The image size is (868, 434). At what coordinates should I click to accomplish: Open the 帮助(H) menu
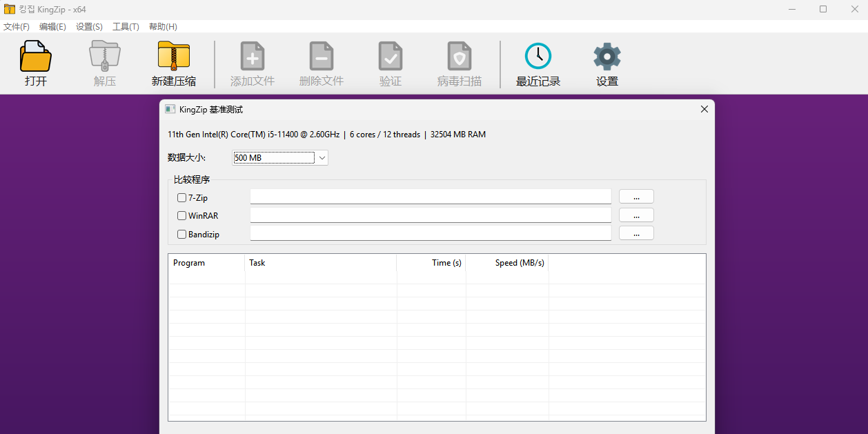click(x=163, y=27)
